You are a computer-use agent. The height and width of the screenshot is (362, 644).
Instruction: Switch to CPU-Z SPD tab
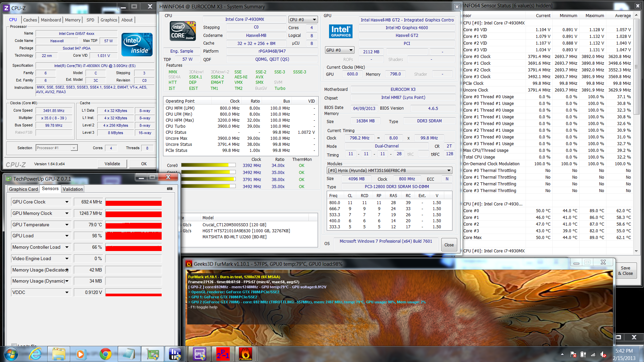click(90, 20)
